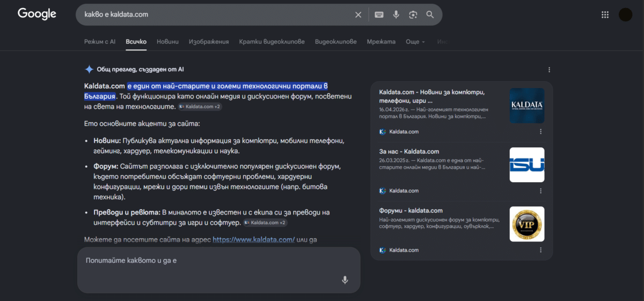Open the on-screen keyboard input tool
Image resolution: width=644 pixels, height=301 pixels.
[379, 15]
